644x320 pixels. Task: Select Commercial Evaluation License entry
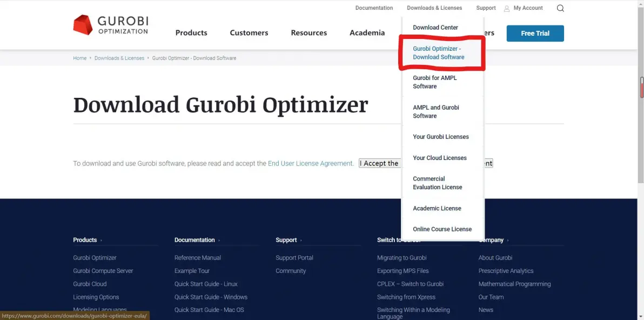tap(438, 183)
